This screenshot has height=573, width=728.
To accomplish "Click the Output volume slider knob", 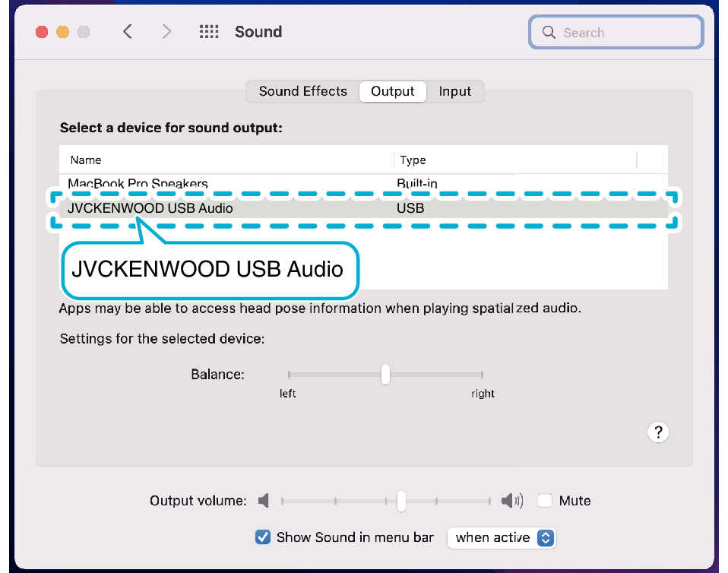I will 401,501.
